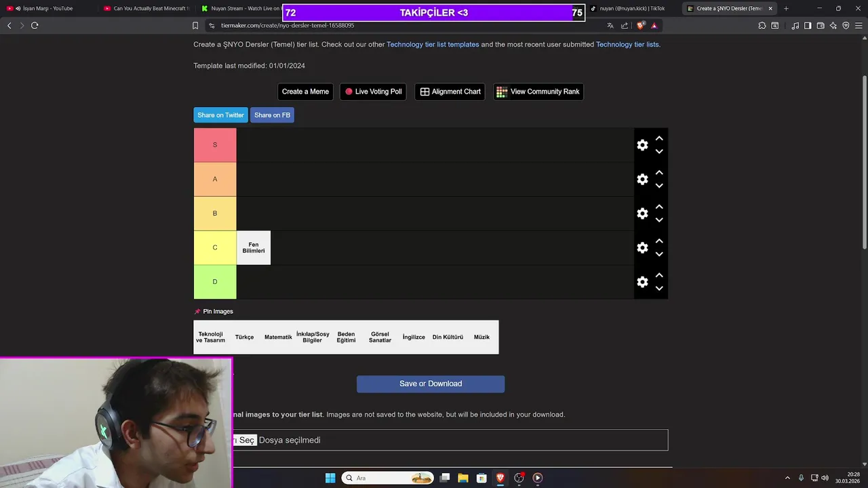Open the music note playlist icon
The width and height of the screenshot is (868, 488).
click(795, 26)
